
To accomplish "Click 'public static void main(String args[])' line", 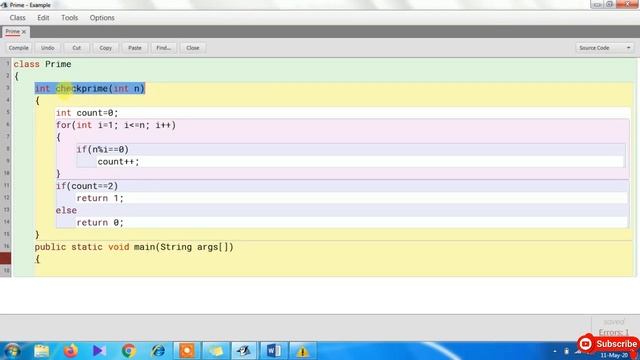I will [134, 247].
